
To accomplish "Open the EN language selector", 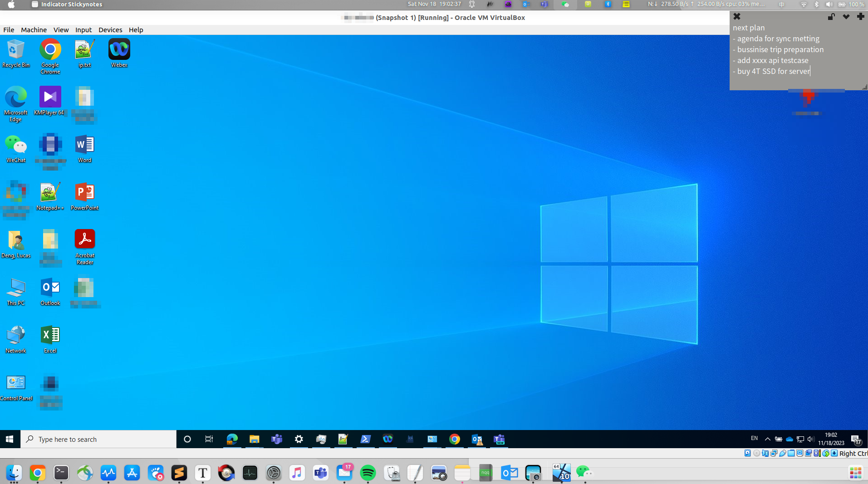I will (754, 439).
